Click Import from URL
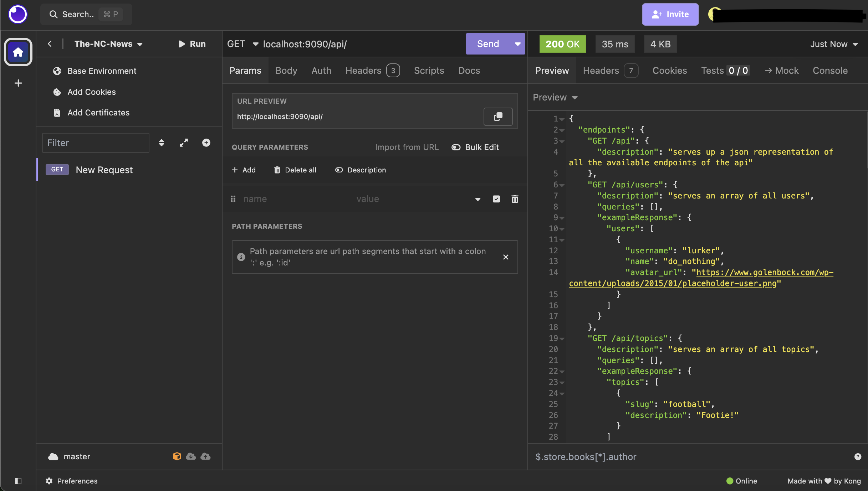The height and width of the screenshot is (491, 868). pos(407,147)
